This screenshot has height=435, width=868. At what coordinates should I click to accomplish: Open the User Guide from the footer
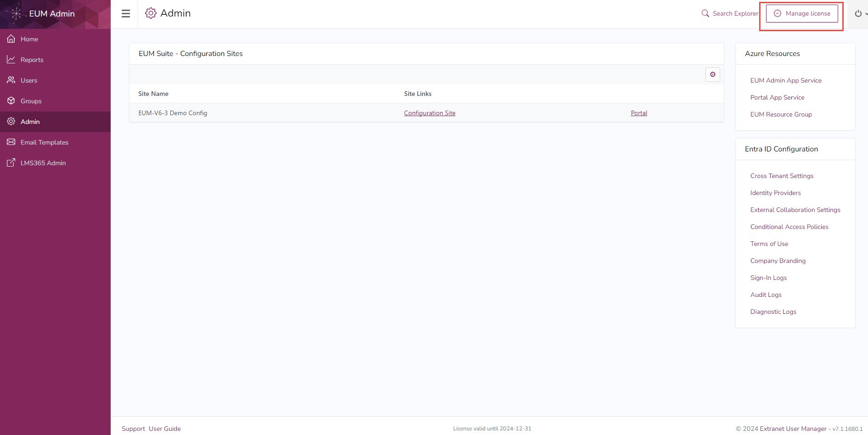coord(164,428)
